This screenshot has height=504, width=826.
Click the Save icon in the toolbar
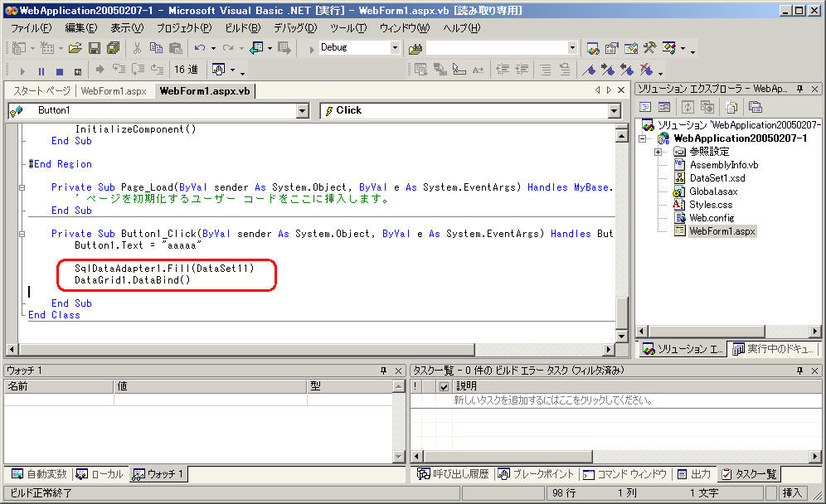[x=95, y=48]
